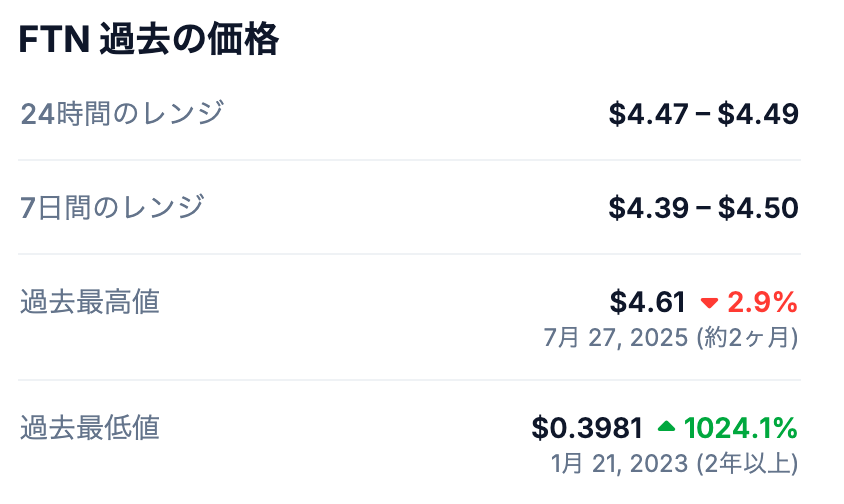Click the $4.49 24-hour high value
This screenshot has width=844, height=504.
point(758,114)
